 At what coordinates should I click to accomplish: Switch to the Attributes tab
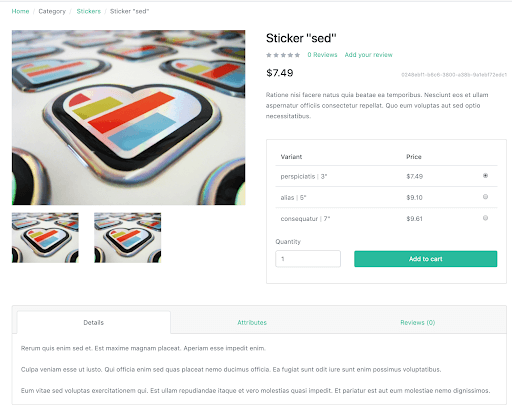(x=252, y=322)
